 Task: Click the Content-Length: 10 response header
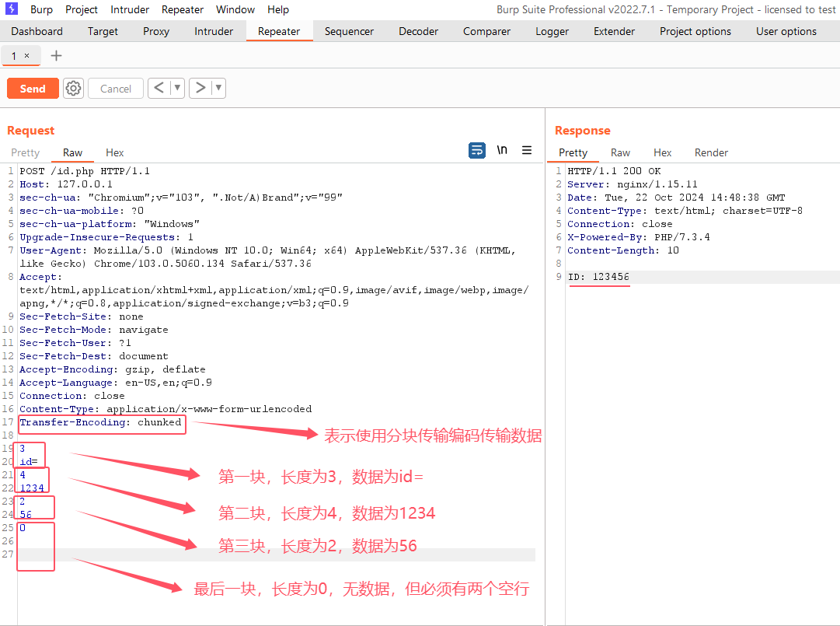pyautogui.click(x=623, y=250)
